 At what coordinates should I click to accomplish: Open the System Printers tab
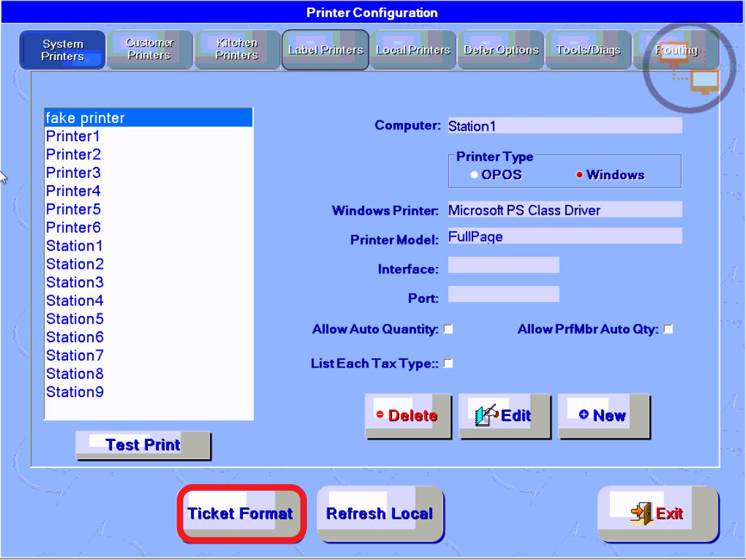tap(62, 50)
